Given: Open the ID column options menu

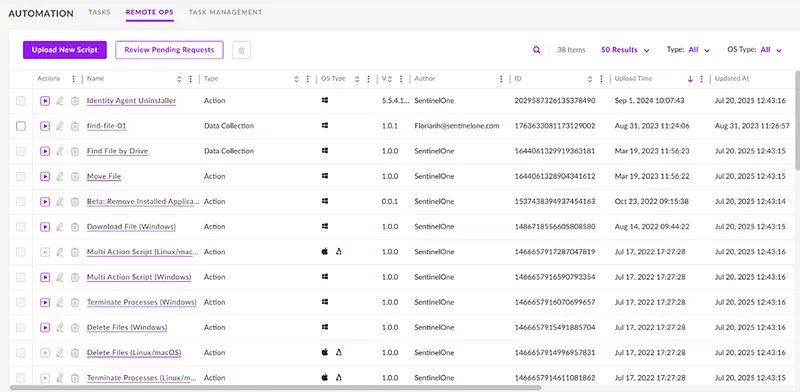Looking at the screenshot, I should [x=602, y=79].
